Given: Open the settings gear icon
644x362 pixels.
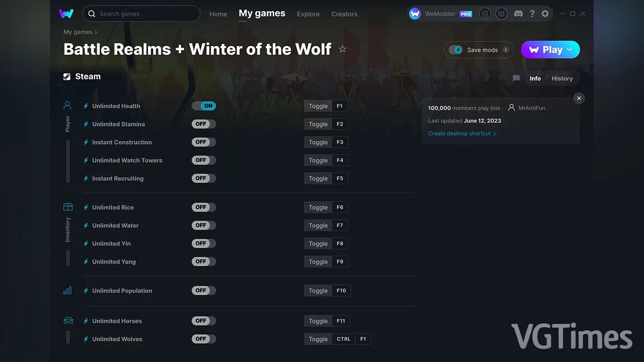Looking at the screenshot, I should click(x=545, y=13).
